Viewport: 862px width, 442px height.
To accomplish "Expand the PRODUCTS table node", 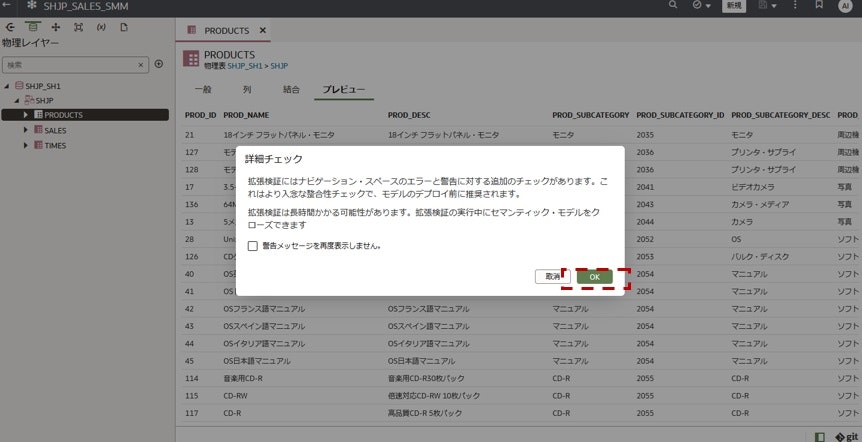I will tap(25, 115).
